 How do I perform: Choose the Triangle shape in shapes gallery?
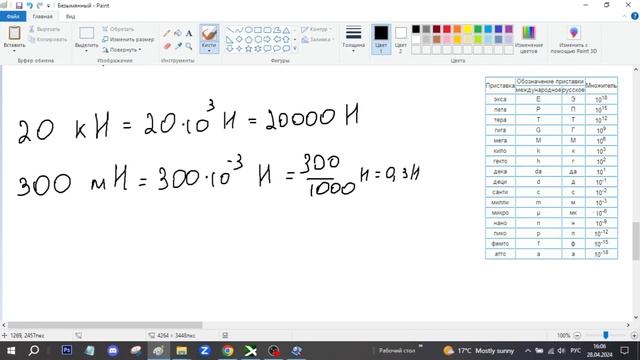click(286, 30)
